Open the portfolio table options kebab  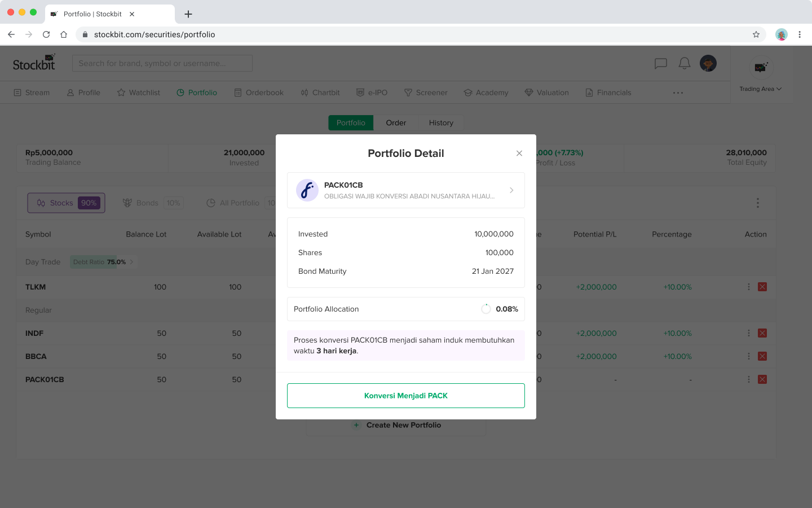757,203
